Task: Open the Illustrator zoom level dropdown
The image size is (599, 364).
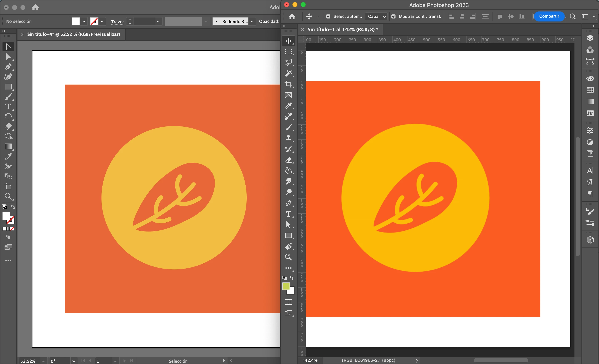Action: [43, 361]
